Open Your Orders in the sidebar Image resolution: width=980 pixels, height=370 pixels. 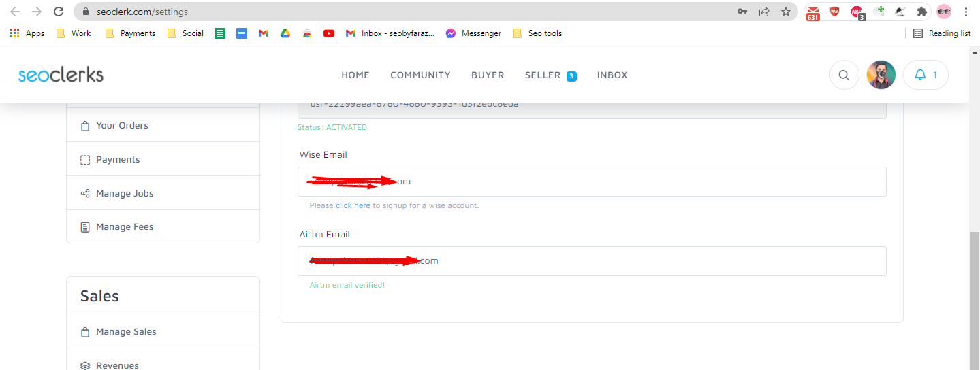tap(163, 125)
